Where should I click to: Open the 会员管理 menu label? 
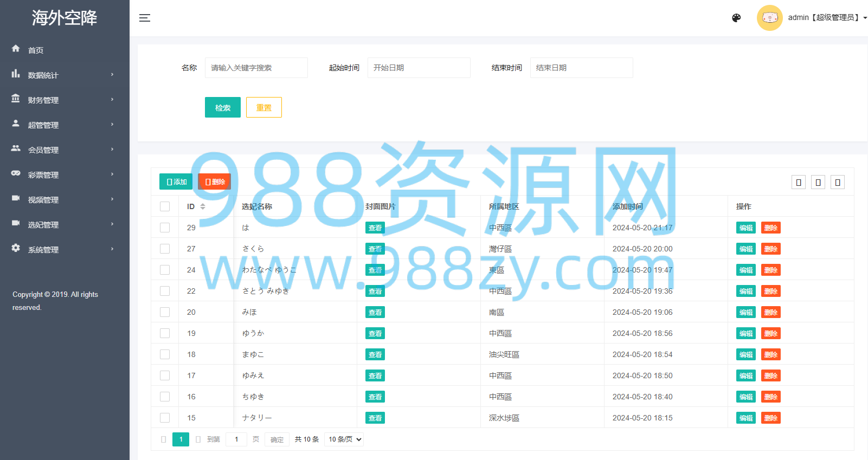tap(43, 150)
